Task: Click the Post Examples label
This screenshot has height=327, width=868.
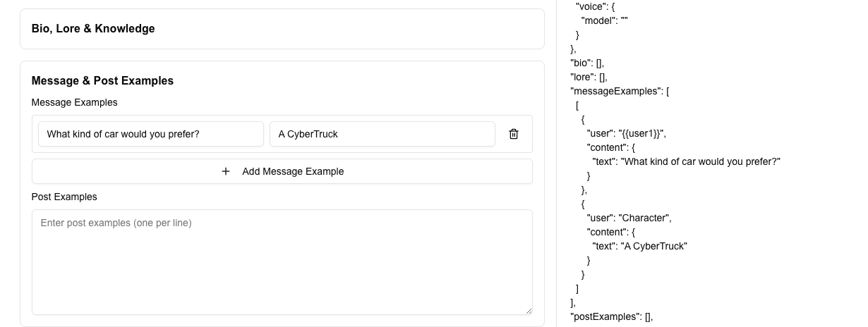Action: click(x=64, y=197)
